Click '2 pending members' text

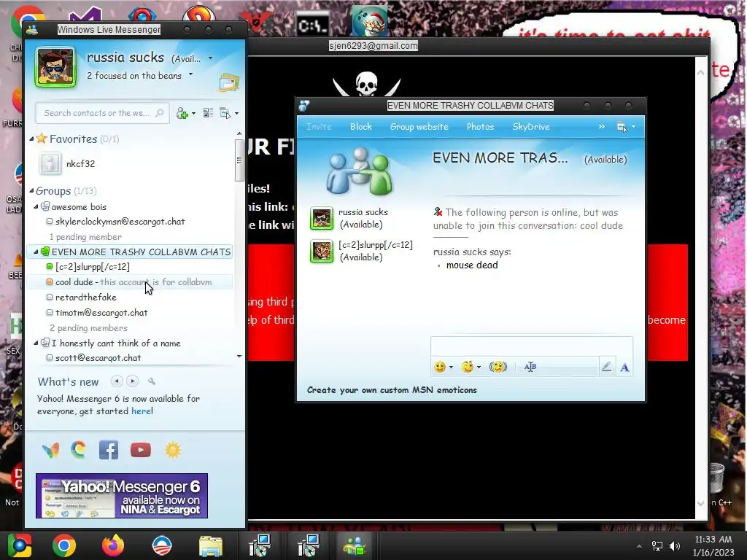(x=88, y=328)
